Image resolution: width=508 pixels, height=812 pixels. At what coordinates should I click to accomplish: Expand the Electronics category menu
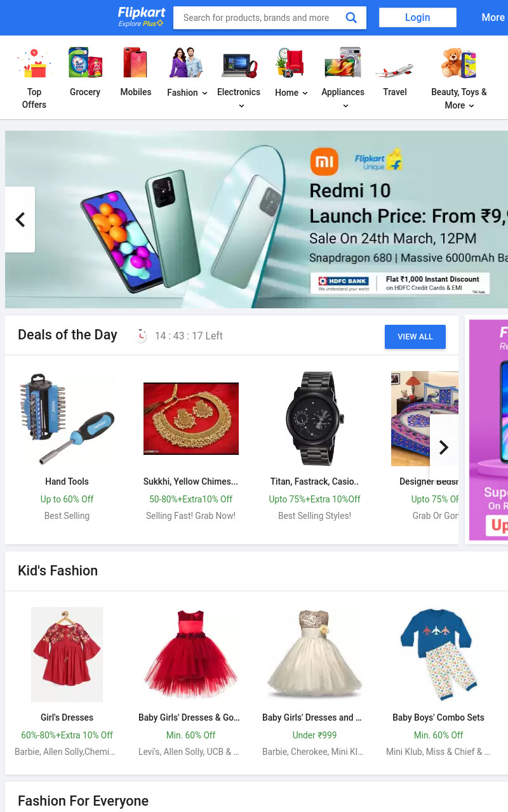239,98
